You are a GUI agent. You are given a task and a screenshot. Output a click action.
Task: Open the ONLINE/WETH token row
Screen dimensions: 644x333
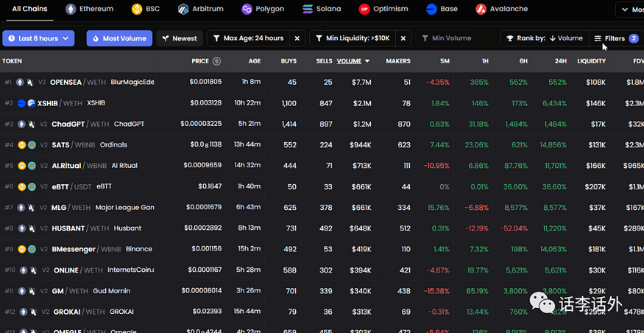tap(322, 270)
